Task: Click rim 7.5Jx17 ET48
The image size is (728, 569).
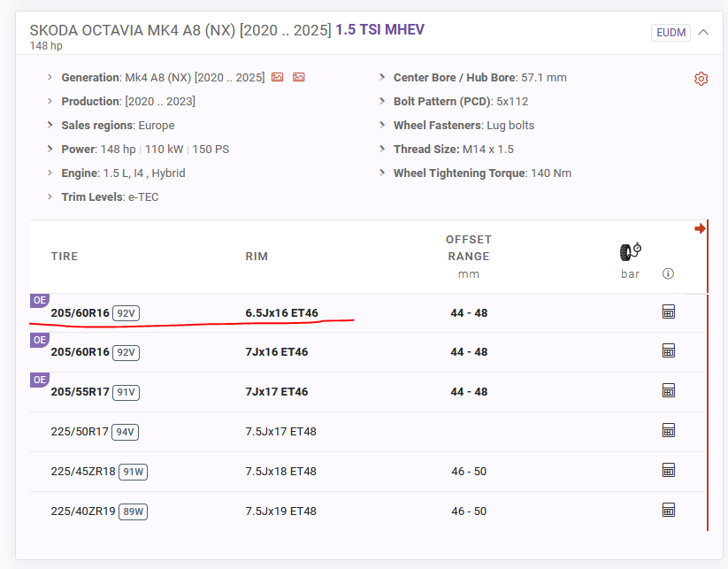Action: coord(281,432)
